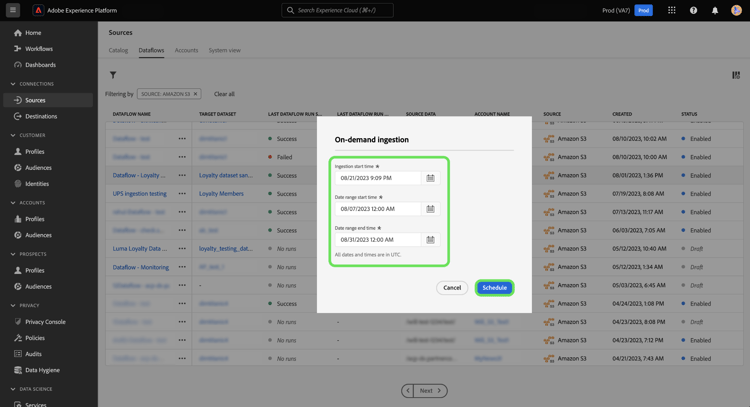Open the Loyalty Members dataset link
The height and width of the screenshot is (407, 750).
(x=221, y=194)
